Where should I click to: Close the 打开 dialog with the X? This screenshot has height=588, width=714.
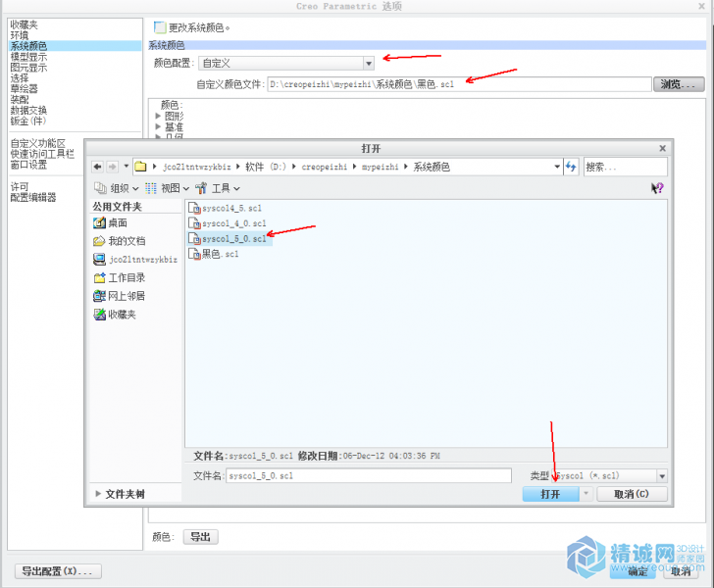663,148
